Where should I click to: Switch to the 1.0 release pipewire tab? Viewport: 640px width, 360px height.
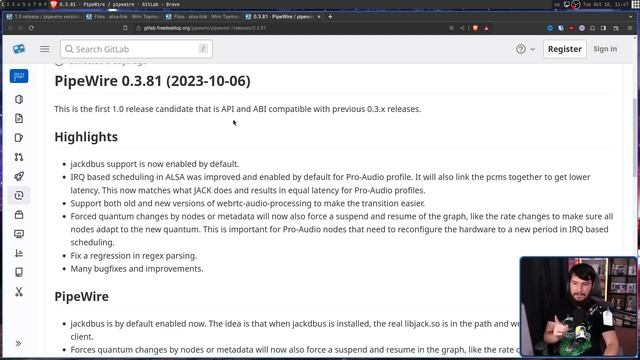pos(43,17)
